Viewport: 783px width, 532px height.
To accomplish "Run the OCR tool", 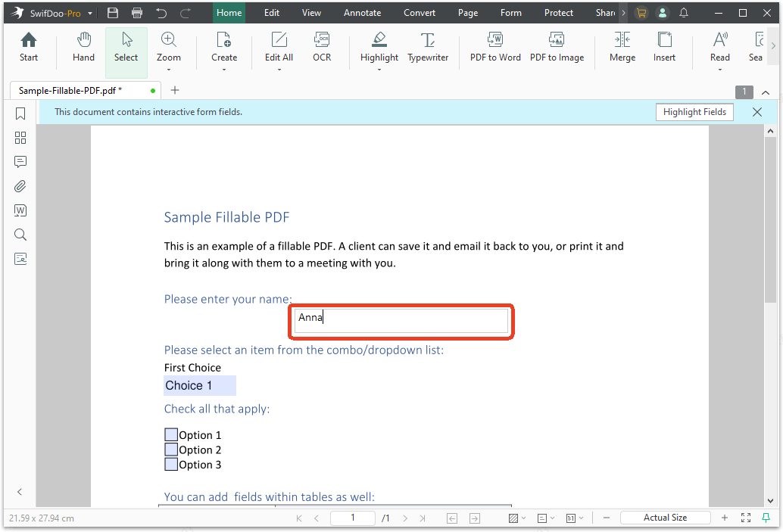I will click(x=322, y=48).
